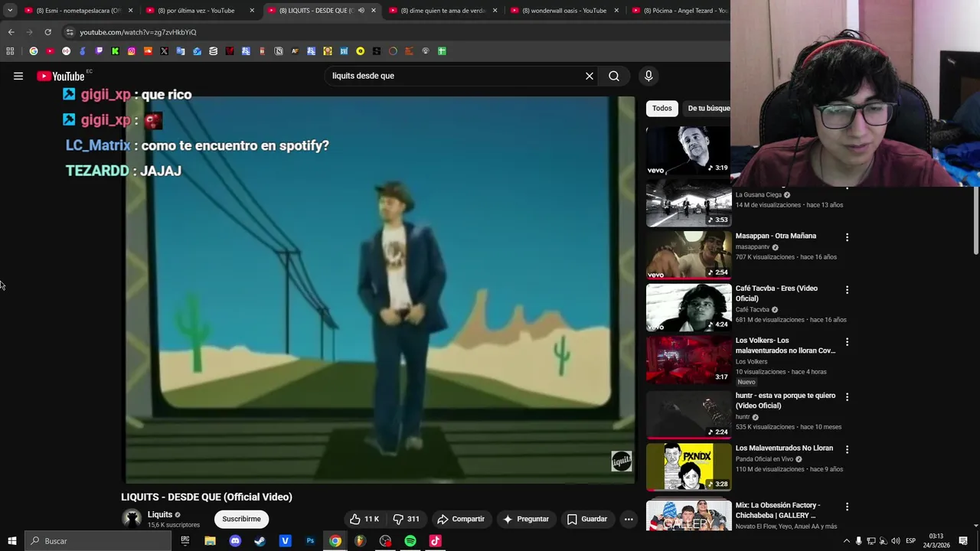Open the Instagram bookmark icon

[132, 51]
